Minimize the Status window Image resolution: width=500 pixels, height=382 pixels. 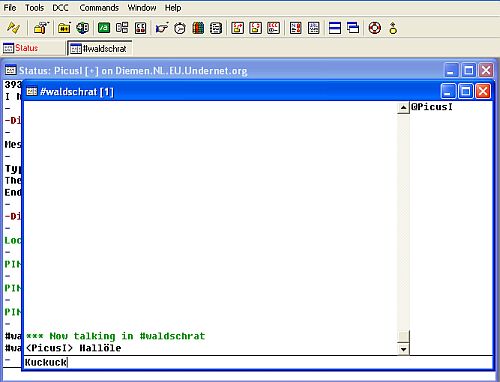452,70
